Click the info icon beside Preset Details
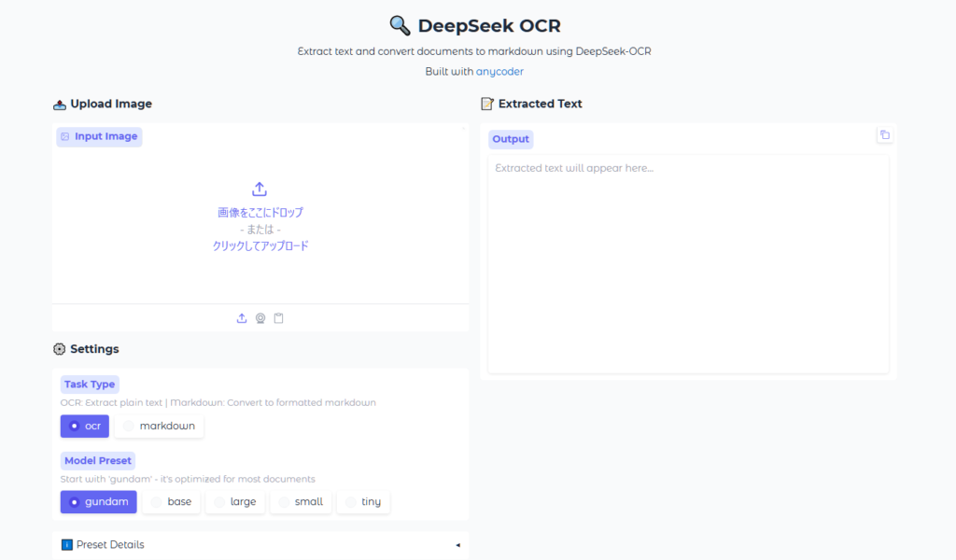 (x=66, y=545)
